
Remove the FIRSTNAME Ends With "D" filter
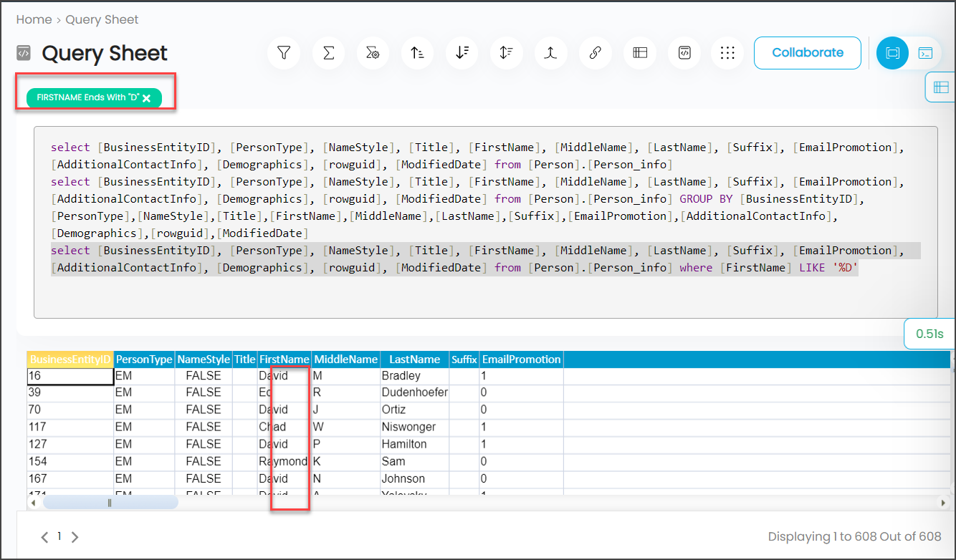146,98
